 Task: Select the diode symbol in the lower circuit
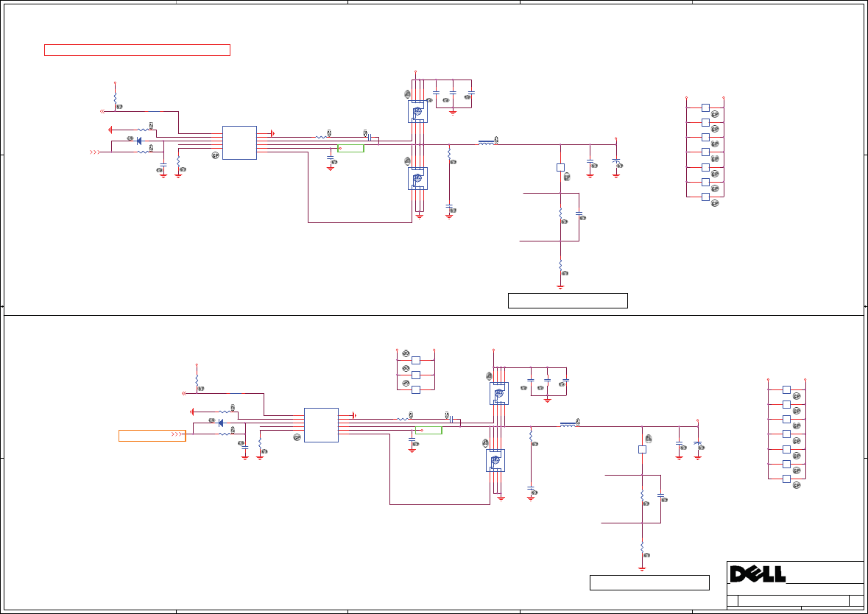(220, 423)
